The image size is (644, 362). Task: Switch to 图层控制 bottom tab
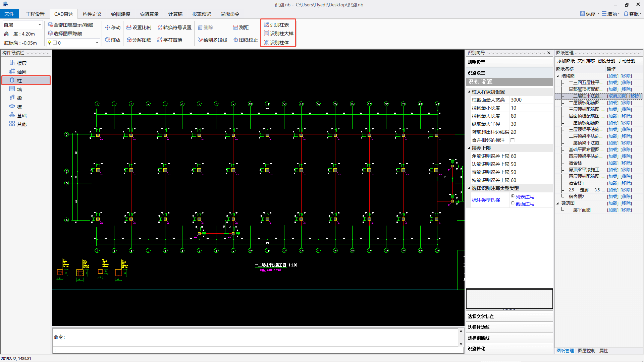click(586, 351)
